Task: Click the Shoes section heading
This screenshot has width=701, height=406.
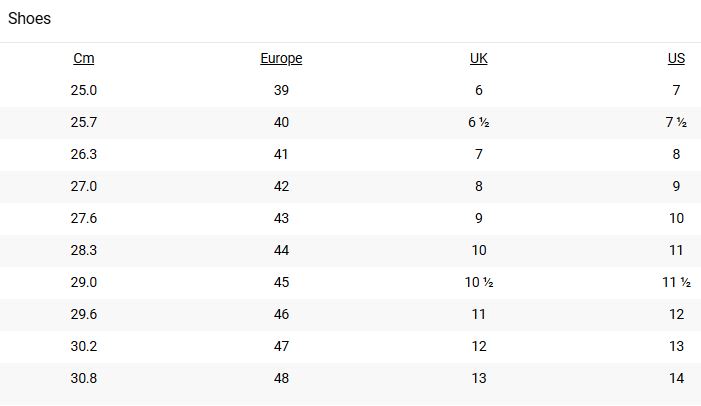Action: [x=30, y=19]
